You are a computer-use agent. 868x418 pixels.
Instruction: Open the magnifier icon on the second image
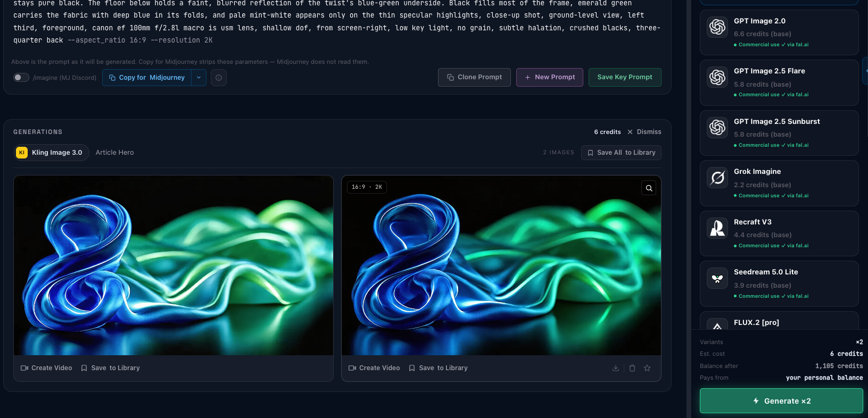tap(649, 188)
